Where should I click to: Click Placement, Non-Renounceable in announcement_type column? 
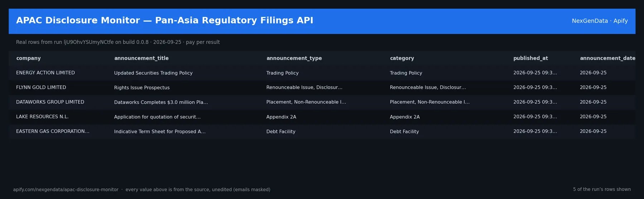(x=306, y=102)
